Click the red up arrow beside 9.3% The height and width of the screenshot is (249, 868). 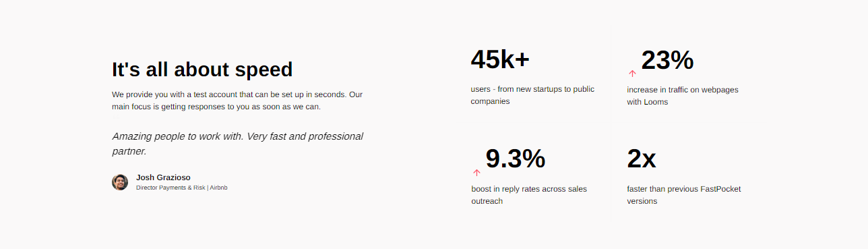click(476, 173)
